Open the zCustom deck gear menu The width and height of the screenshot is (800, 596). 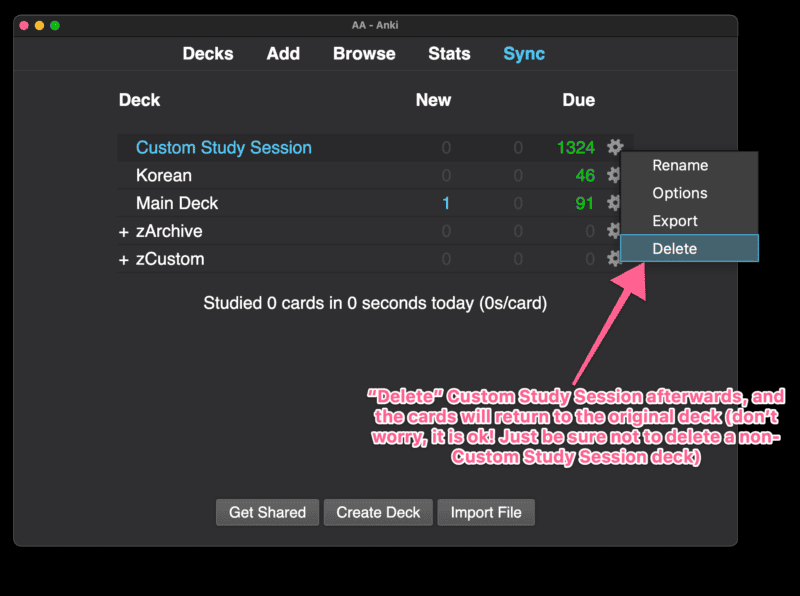point(614,259)
